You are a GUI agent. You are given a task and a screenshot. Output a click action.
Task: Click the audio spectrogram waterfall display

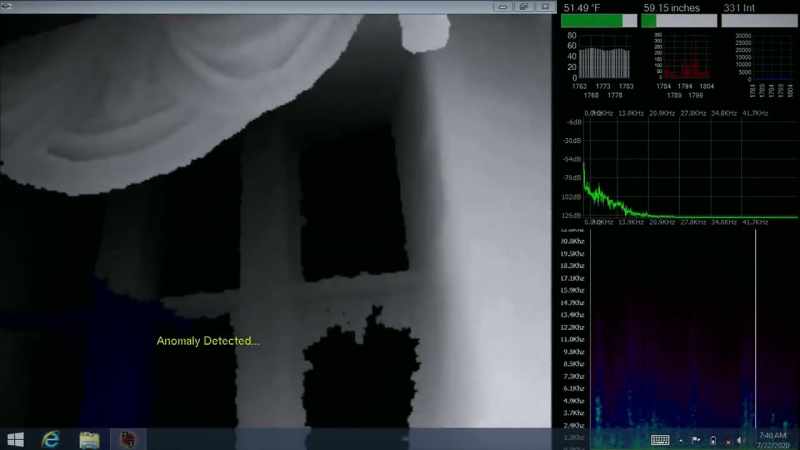[x=694, y=339]
